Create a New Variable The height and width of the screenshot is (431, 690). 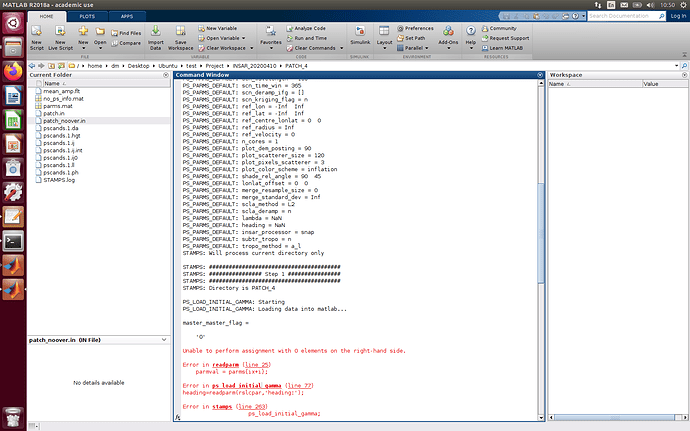click(218, 28)
